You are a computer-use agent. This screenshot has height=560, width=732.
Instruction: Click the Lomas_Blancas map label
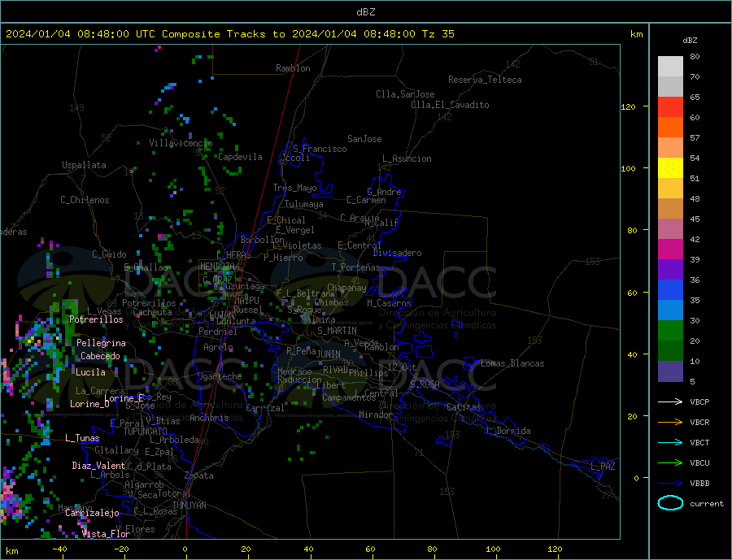(512, 363)
